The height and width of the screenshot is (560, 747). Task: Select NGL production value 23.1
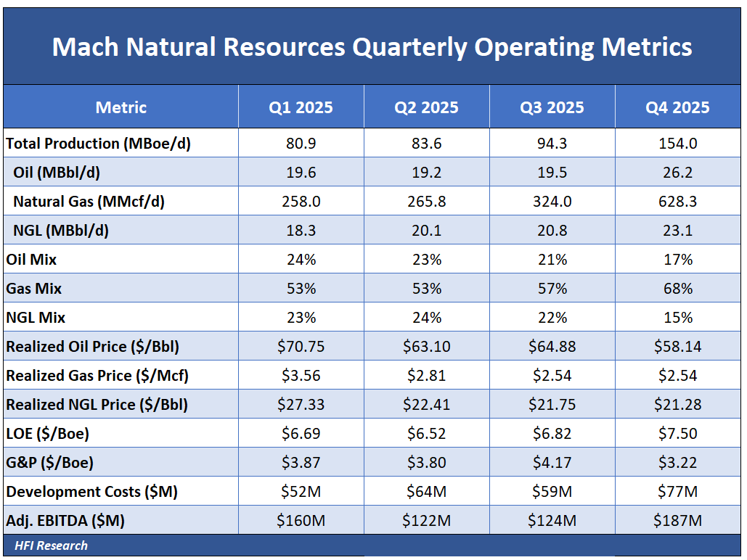point(677,231)
